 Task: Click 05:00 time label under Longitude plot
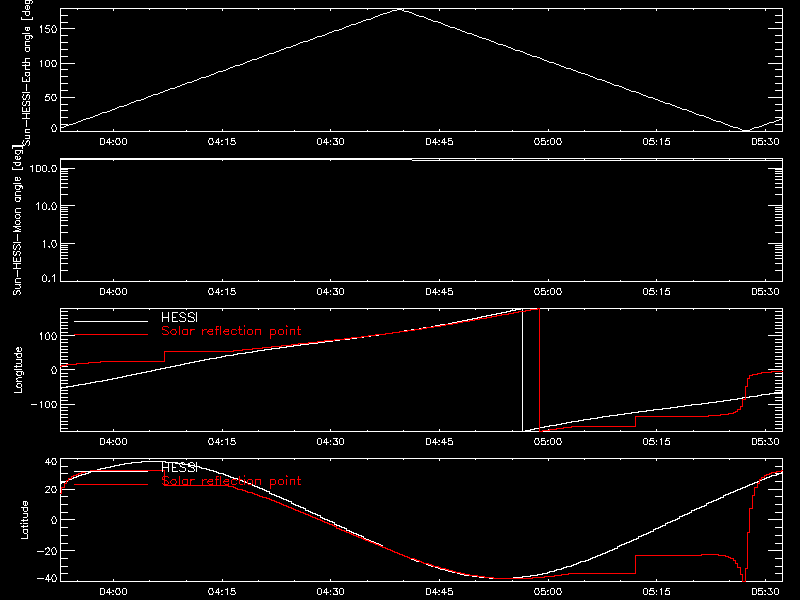(548, 442)
